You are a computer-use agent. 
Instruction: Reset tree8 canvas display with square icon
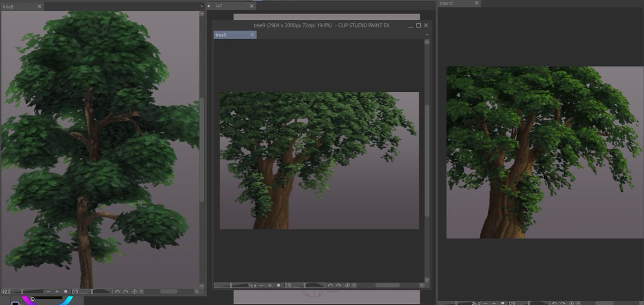coord(65,292)
